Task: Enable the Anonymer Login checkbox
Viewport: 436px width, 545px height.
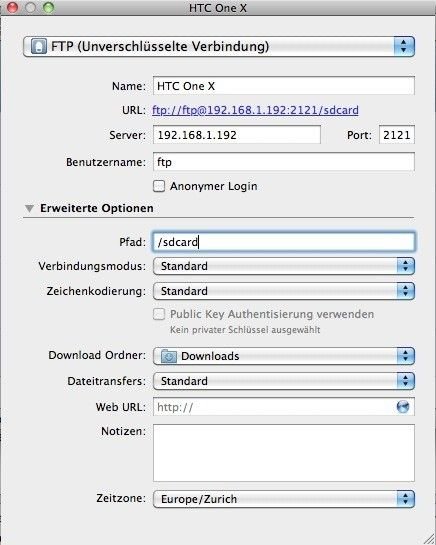Action: click(159, 186)
